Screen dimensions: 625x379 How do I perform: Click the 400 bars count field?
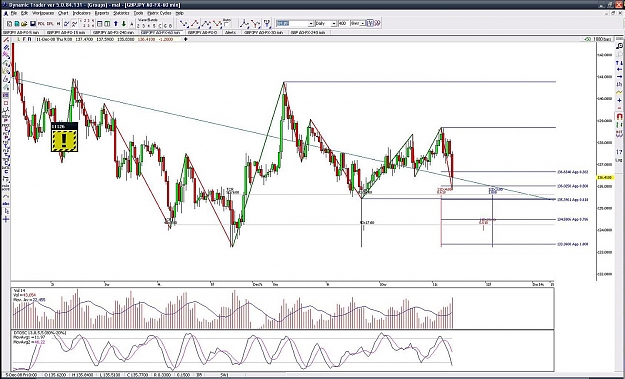tap(343, 24)
